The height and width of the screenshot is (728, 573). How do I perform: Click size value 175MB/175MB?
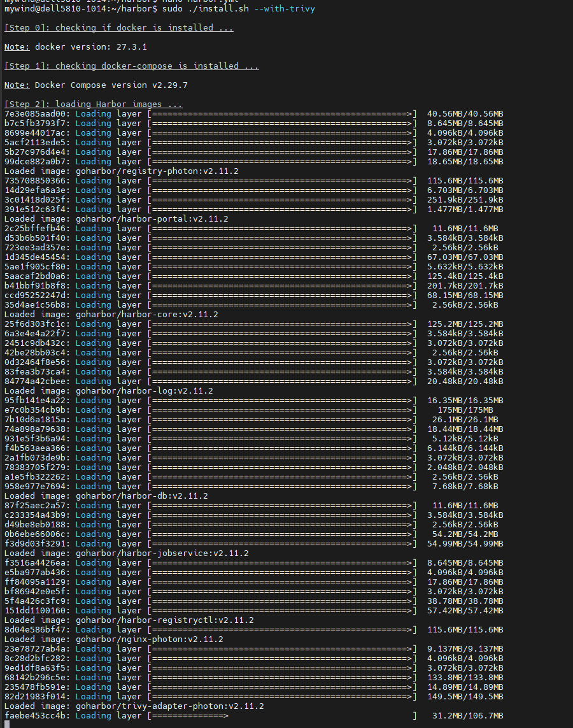click(x=465, y=410)
